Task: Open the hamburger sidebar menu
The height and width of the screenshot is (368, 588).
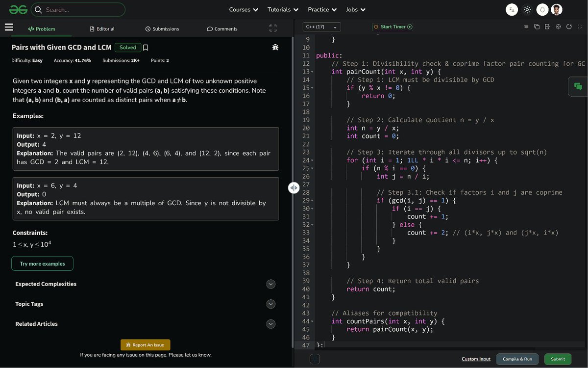Action: [9, 27]
